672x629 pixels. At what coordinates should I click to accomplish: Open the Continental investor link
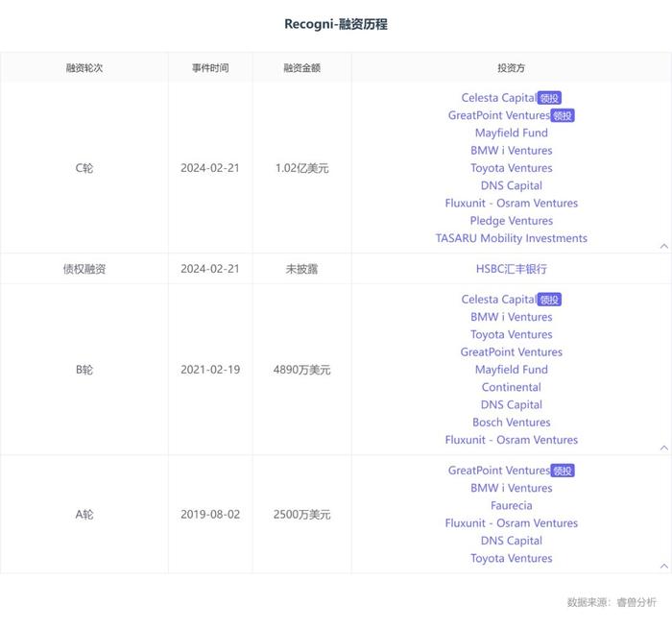[x=511, y=387]
